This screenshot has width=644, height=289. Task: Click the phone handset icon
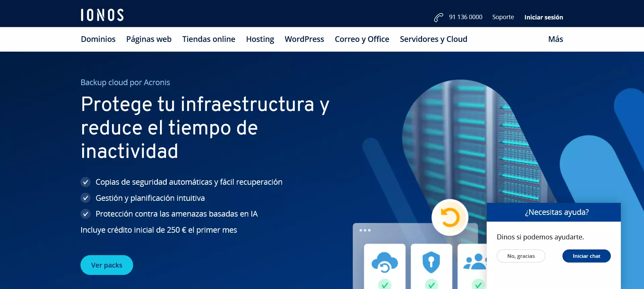point(438,17)
